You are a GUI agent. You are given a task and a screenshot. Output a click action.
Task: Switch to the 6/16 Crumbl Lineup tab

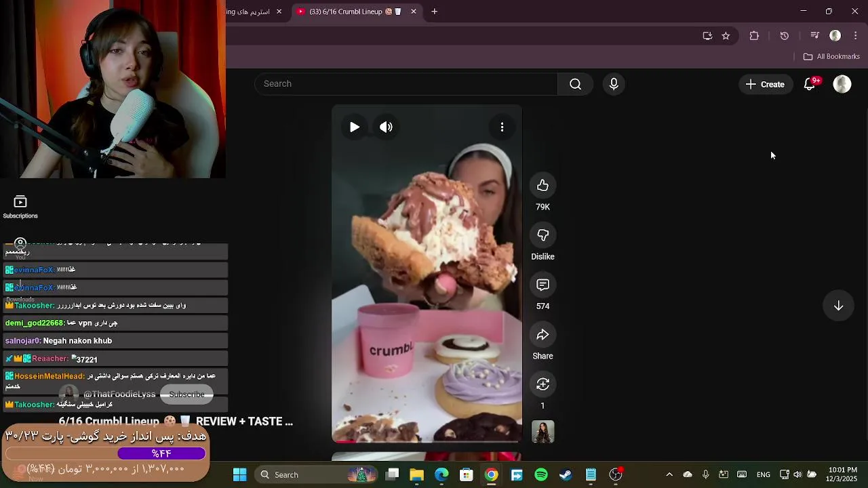click(356, 12)
